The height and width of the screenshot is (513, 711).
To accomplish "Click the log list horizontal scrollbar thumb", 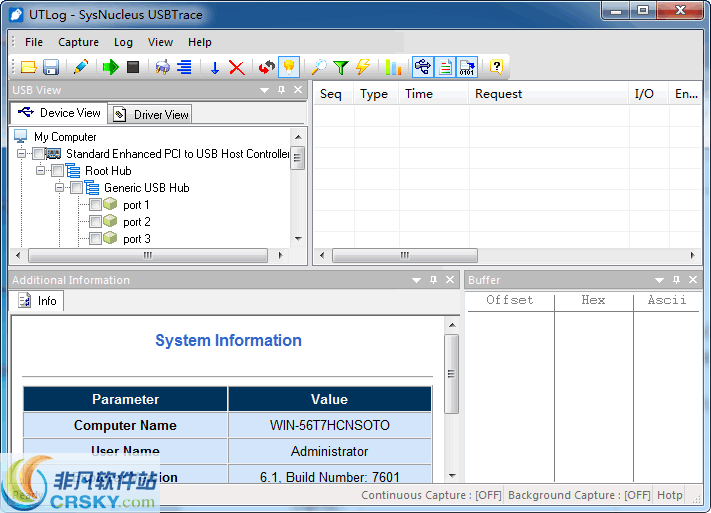I will click(x=405, y=255).
